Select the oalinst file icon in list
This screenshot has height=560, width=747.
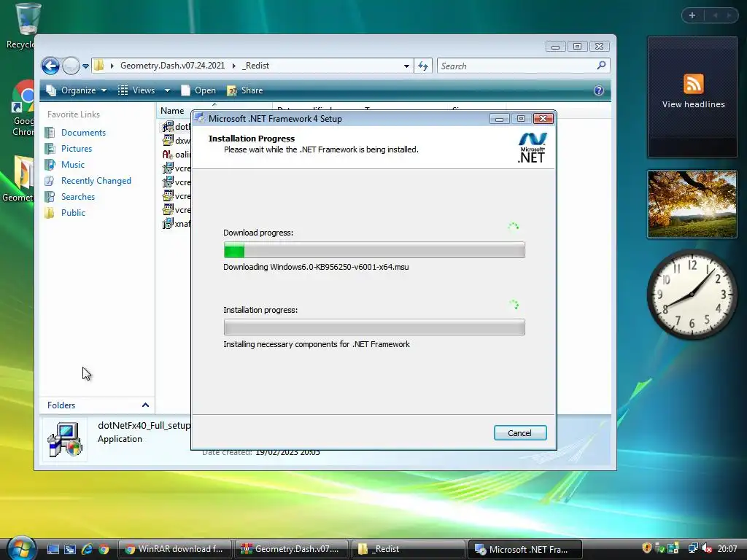(x=168, y=155)
